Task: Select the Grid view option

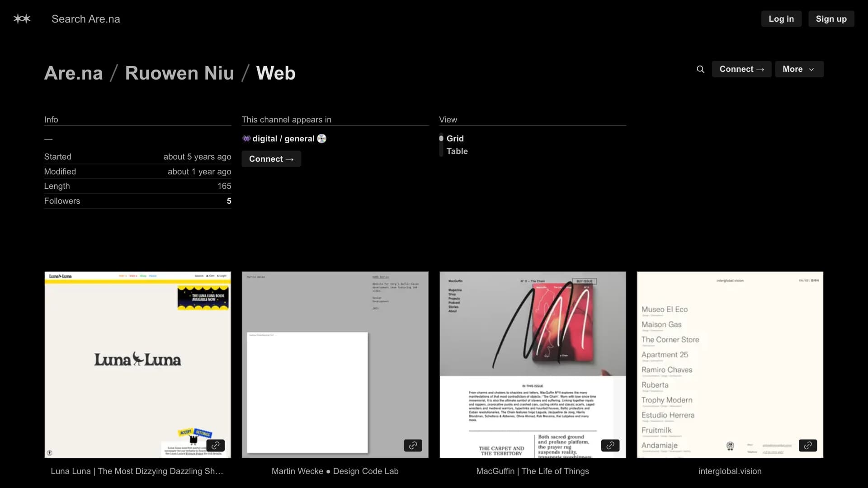Action: [x=455, y=139]
